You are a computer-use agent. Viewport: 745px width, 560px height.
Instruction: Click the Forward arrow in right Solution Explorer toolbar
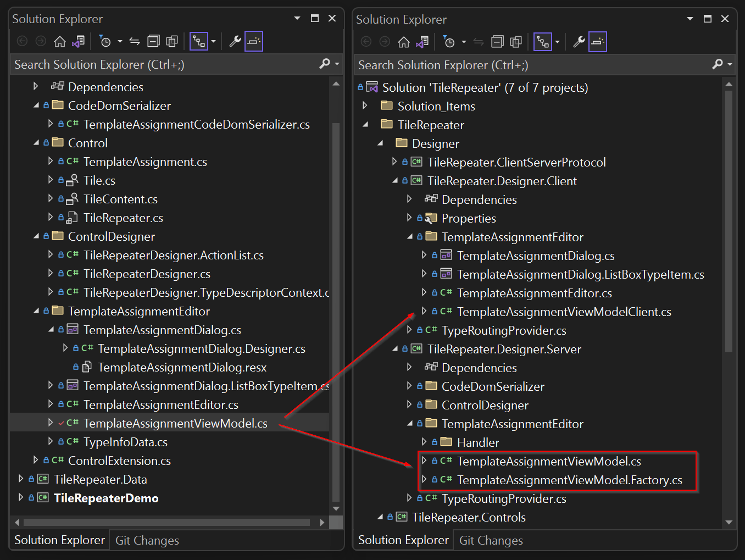pyautogui.click(x=385, y=42)
